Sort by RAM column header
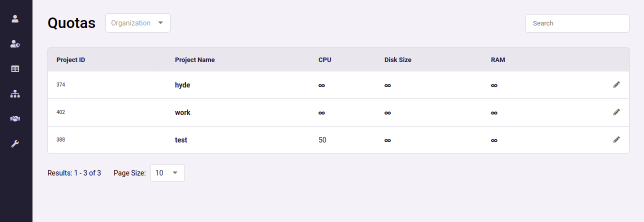 point(498,60)
